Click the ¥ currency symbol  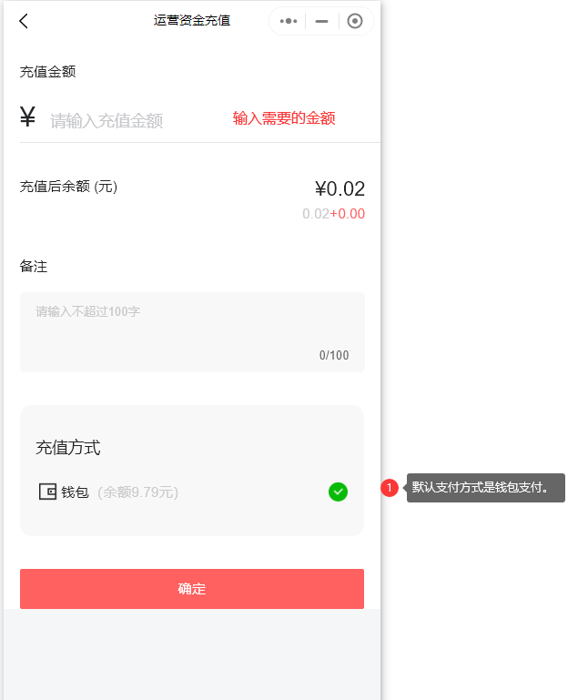28,117
